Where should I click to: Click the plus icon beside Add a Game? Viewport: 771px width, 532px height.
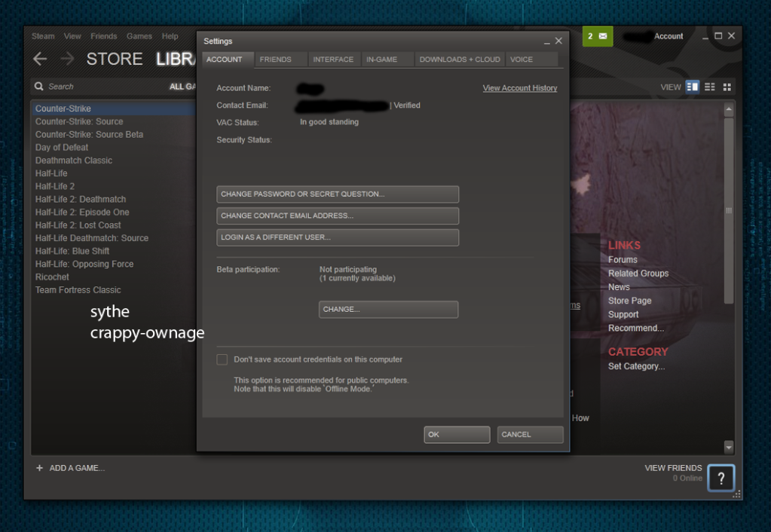pyautogui.click(x=39, y=468)
